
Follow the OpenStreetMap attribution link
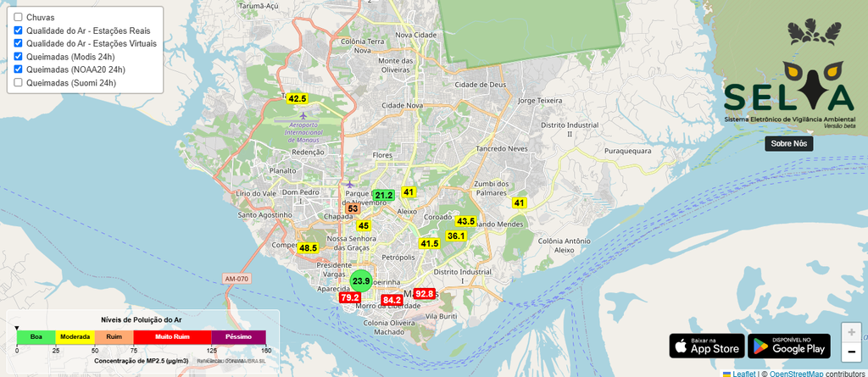coord(793,374)
